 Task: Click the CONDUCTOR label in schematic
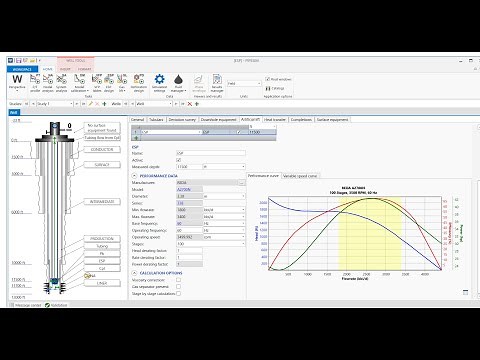tap(102, 150)
